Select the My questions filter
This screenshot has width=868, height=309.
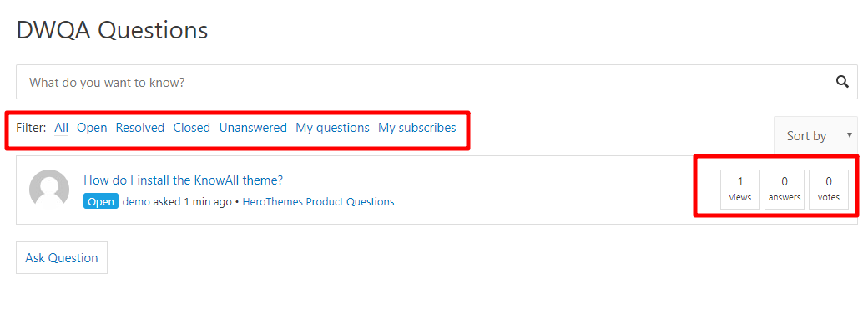point(332,128)
